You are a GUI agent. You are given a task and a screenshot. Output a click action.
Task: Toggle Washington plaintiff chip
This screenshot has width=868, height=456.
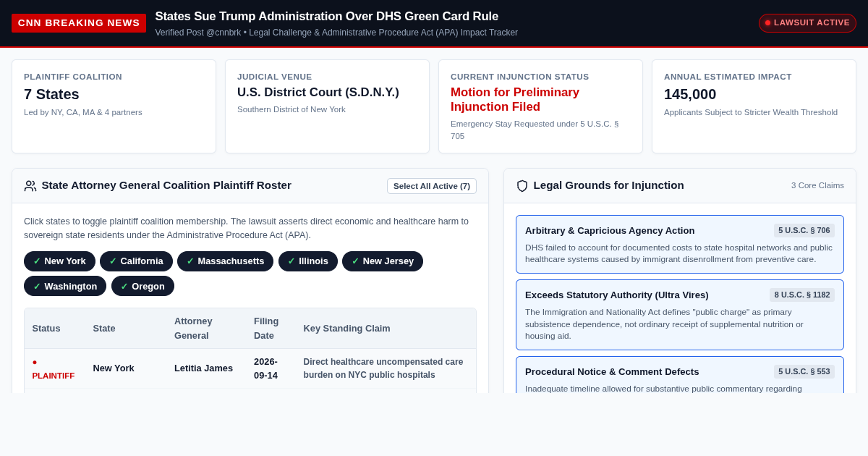65,286
